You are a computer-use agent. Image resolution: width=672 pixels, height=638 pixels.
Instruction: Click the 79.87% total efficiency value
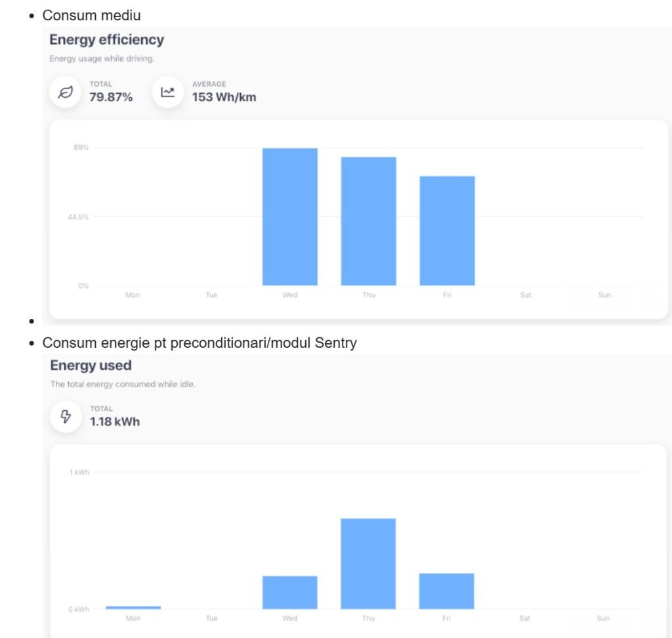pyautogui.click(x=111, y=98)
